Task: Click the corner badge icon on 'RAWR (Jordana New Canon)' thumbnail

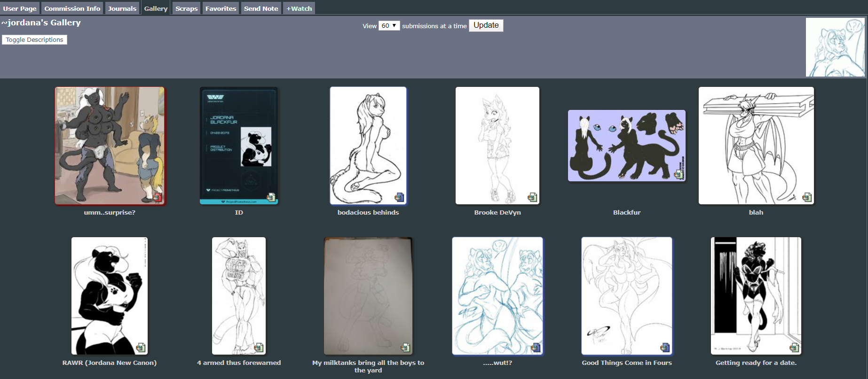Action: pos(141,348)
